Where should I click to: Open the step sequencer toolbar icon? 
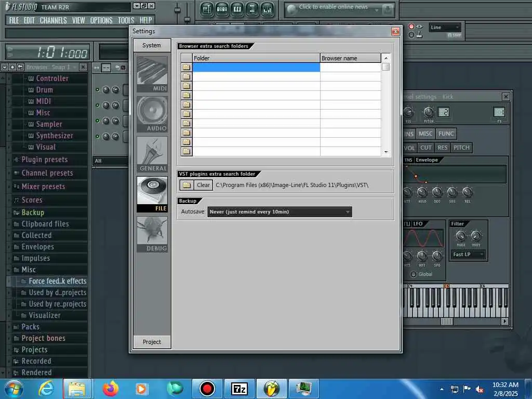click(x=221, y=9)
